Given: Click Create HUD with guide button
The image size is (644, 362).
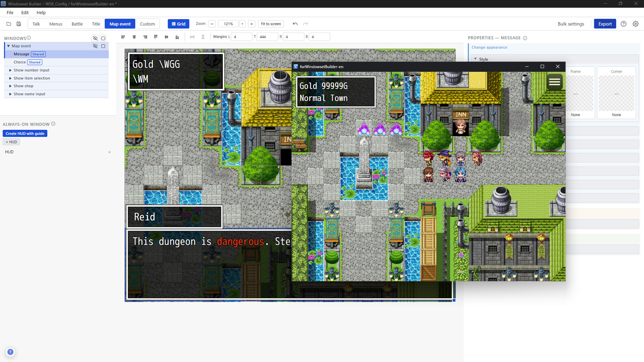Looking at the screenshot, I should pos(25,133).
